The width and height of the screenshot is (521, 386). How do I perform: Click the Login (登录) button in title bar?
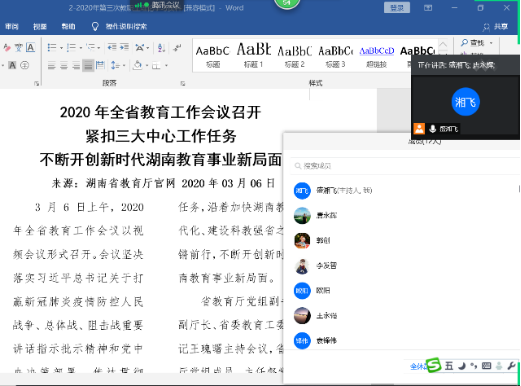[397, 8]
